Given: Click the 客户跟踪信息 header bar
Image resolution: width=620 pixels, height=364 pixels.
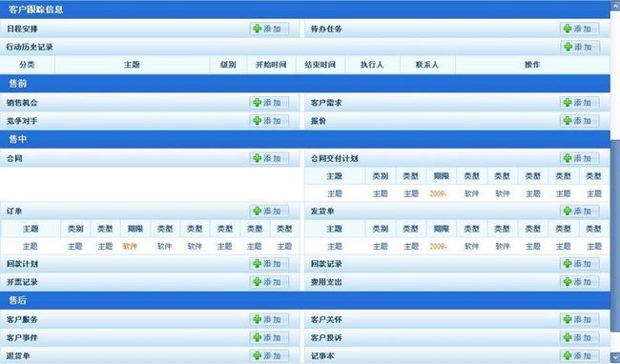Looking at the screenshot, I should pos(305,10).
